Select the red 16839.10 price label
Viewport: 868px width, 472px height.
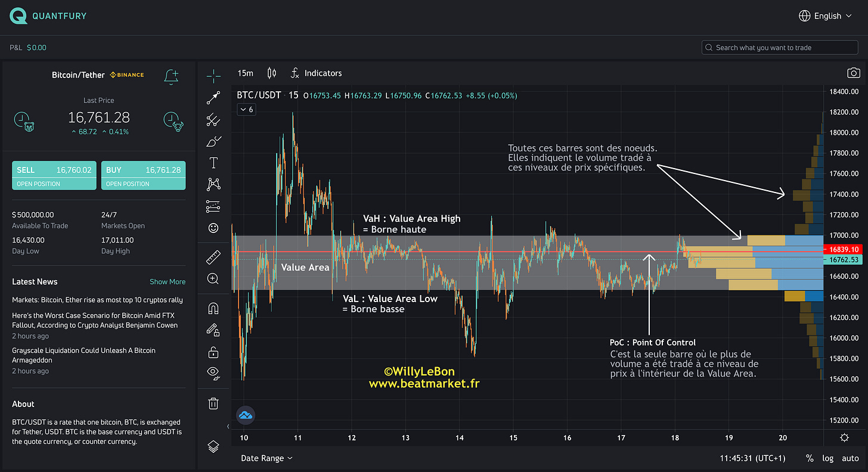pyautogui.click(x=844, y=250)
